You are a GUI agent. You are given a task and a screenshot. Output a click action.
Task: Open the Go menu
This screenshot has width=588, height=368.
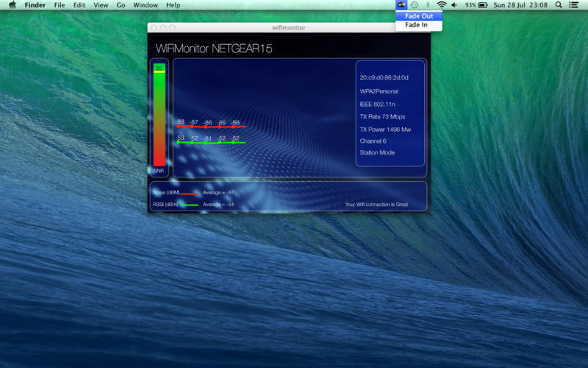121,5
